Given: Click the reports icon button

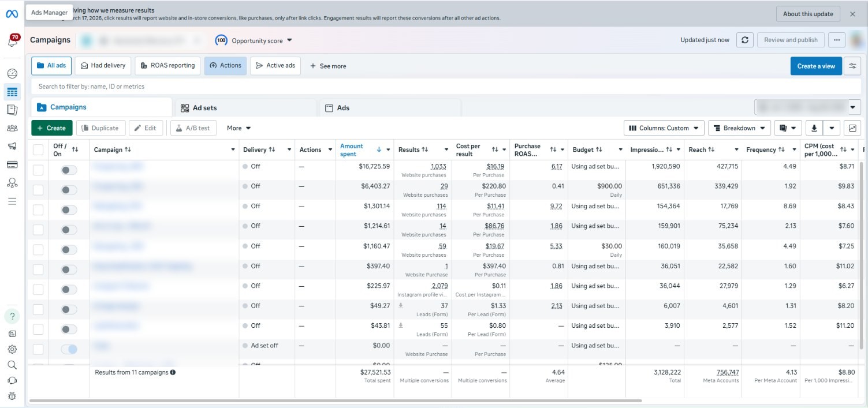Looking at the screenshot, I should point(788,128).
